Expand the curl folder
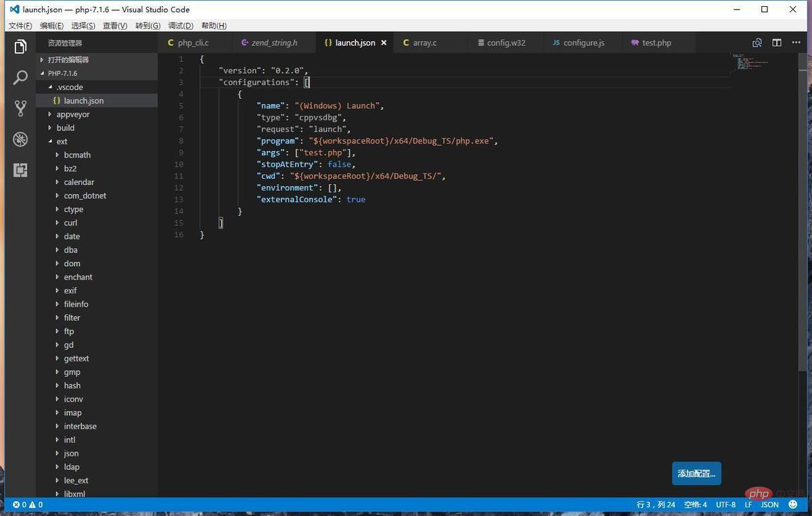 coord(97,223)
